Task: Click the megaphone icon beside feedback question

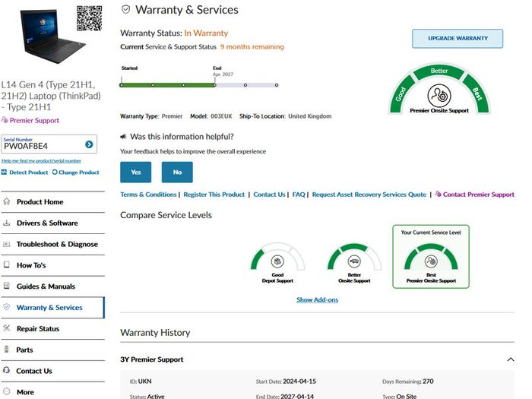Action: pyautogui.click(x=123, y=136)
